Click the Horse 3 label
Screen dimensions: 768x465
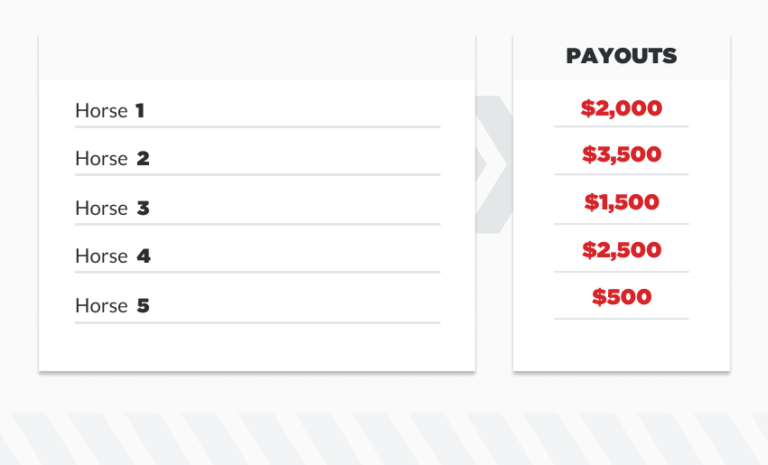point(112,208)
